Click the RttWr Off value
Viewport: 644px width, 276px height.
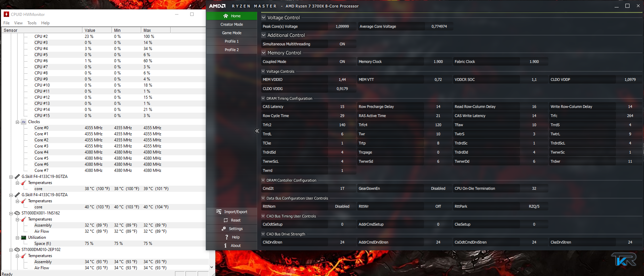[438, 206]
